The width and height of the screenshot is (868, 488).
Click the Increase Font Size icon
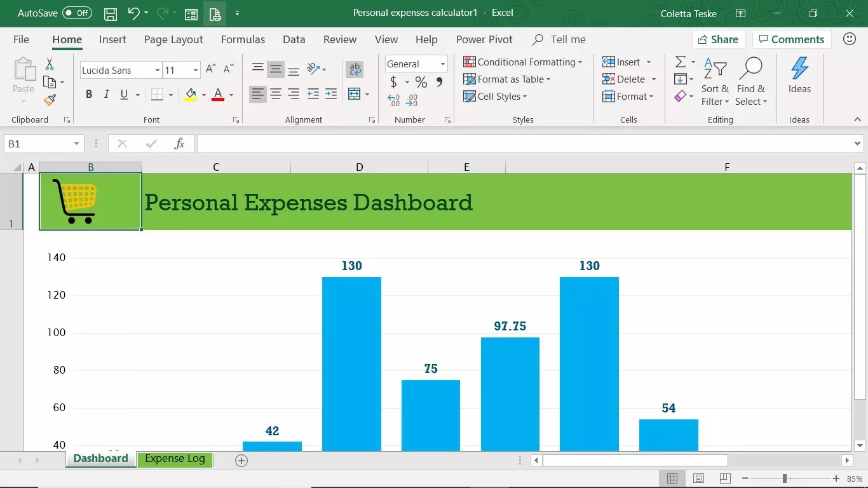[211, 69]
